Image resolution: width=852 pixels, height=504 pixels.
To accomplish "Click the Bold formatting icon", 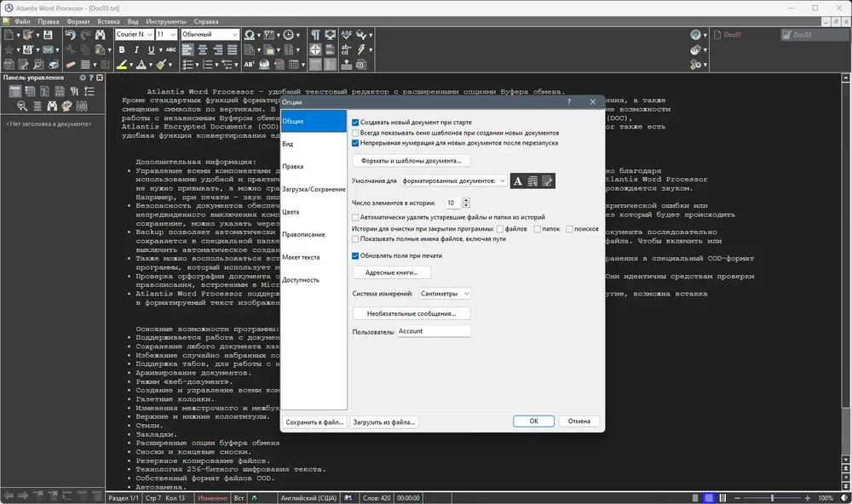I will click(x=122, y=49).
